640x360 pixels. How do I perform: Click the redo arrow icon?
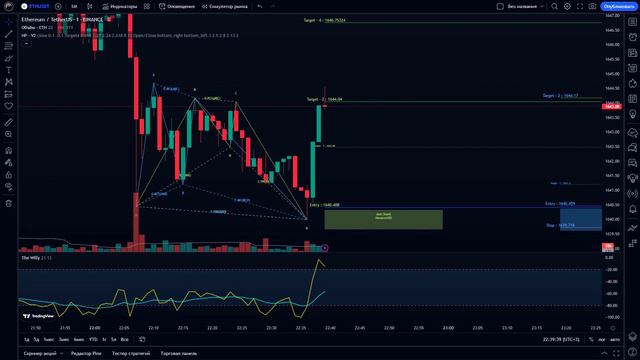[273, 6]
